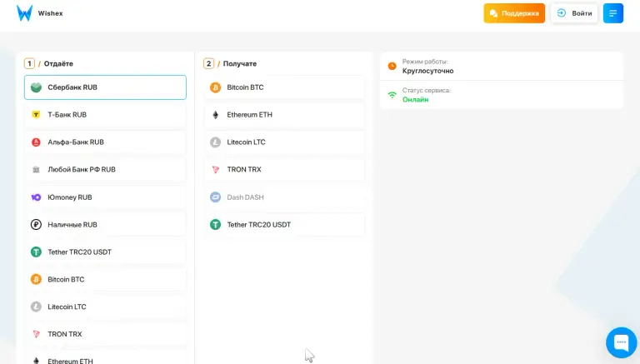This screenshot has width=640, height=364.
Task: Click Bitcoin icon in the Получаете column
Action: click(215, 87)
